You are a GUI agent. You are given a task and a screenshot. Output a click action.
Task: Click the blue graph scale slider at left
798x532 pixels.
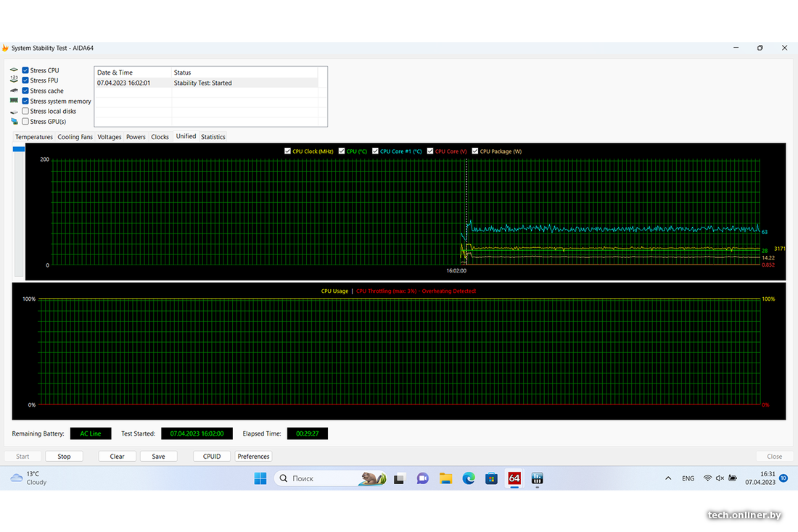pyautogui.click(x=19, y=149)
